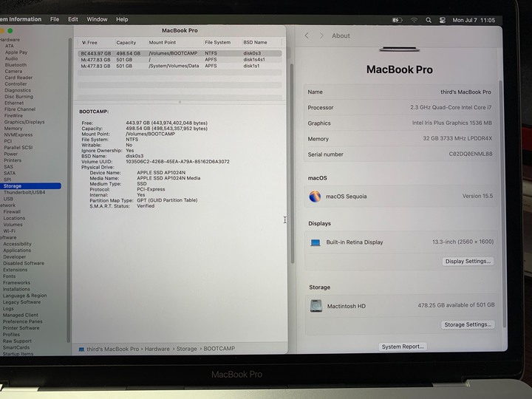Select NVMExpress in the sidebar

coord(18,134)
